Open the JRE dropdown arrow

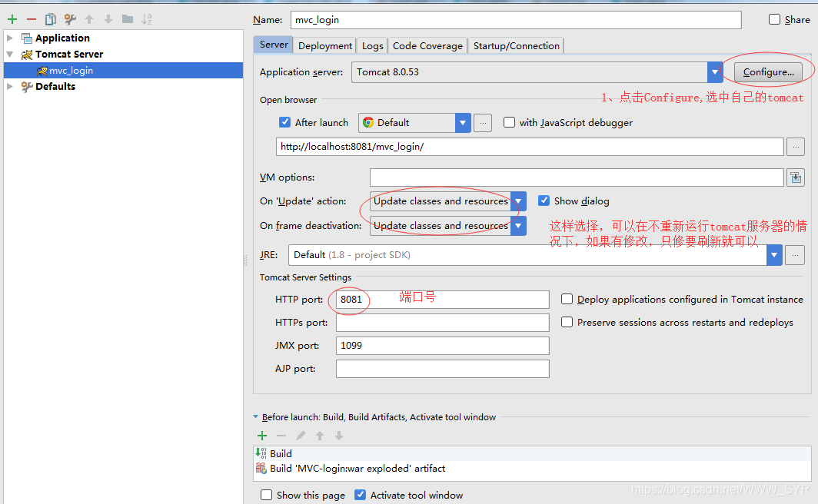[x=774, y=255]
